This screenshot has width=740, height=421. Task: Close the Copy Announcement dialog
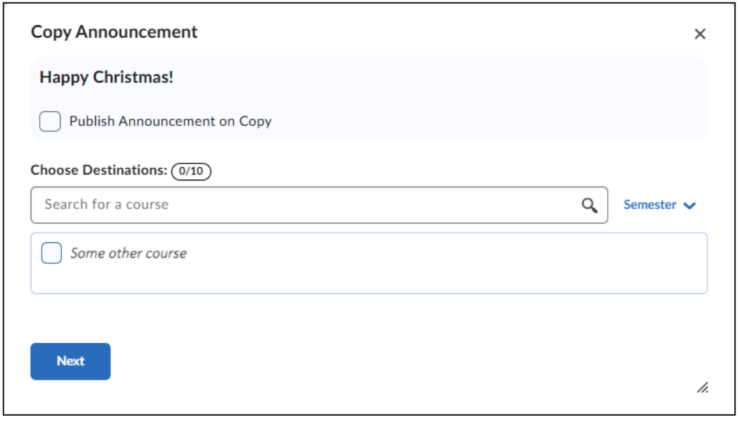[x=700, y=34]
